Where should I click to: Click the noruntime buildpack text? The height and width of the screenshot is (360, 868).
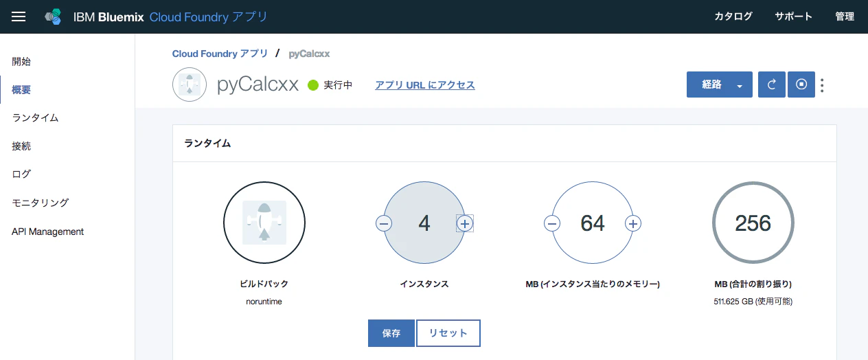point(264,301)
